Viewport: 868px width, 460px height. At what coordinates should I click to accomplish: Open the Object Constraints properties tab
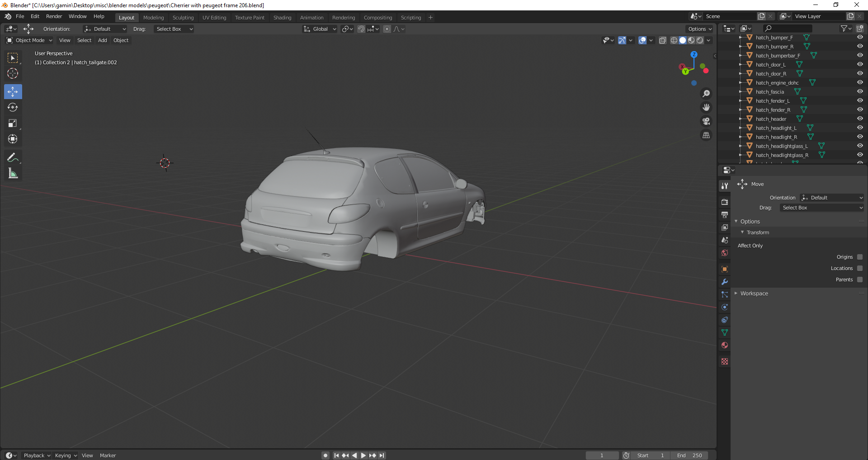pyautogui.click(x=725, y=320)
